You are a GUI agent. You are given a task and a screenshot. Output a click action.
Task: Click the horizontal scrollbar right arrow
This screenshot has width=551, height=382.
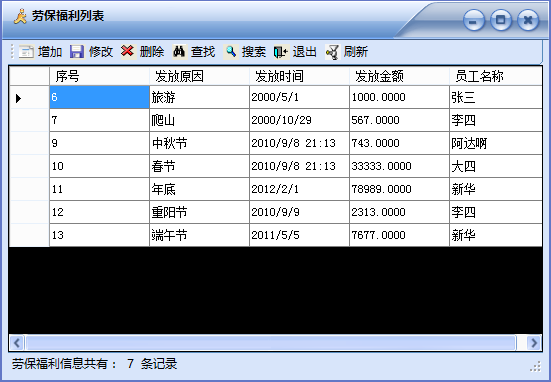534,343
